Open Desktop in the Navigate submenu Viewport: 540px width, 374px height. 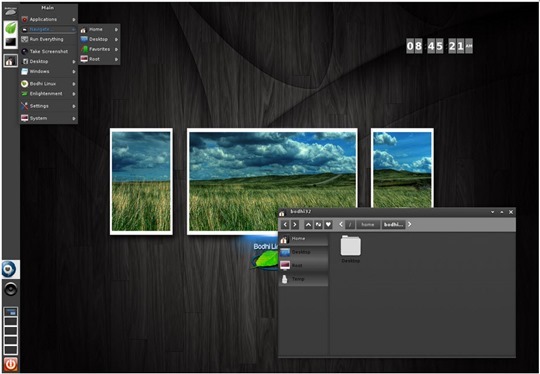pos(99,39)
